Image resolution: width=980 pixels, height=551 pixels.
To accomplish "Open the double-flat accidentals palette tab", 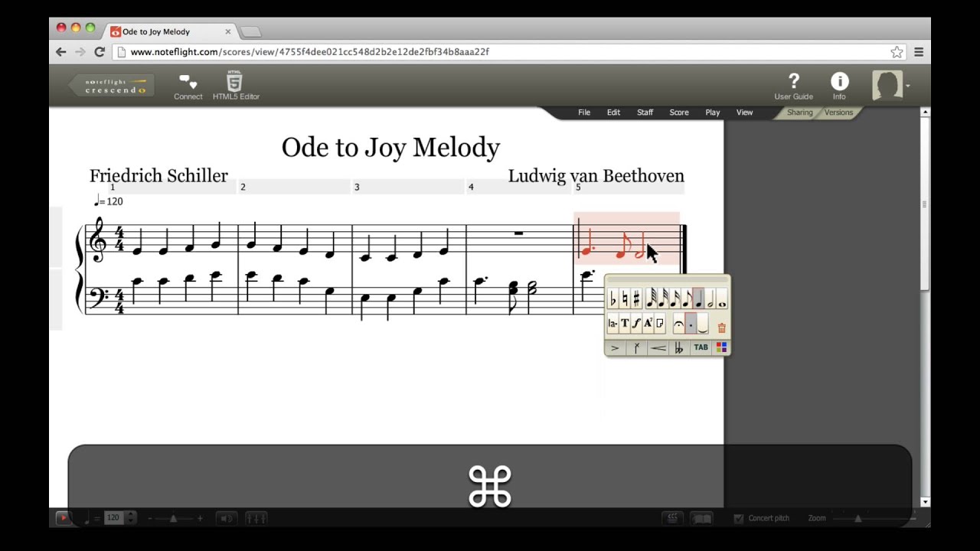I will [x=679, y=347].
